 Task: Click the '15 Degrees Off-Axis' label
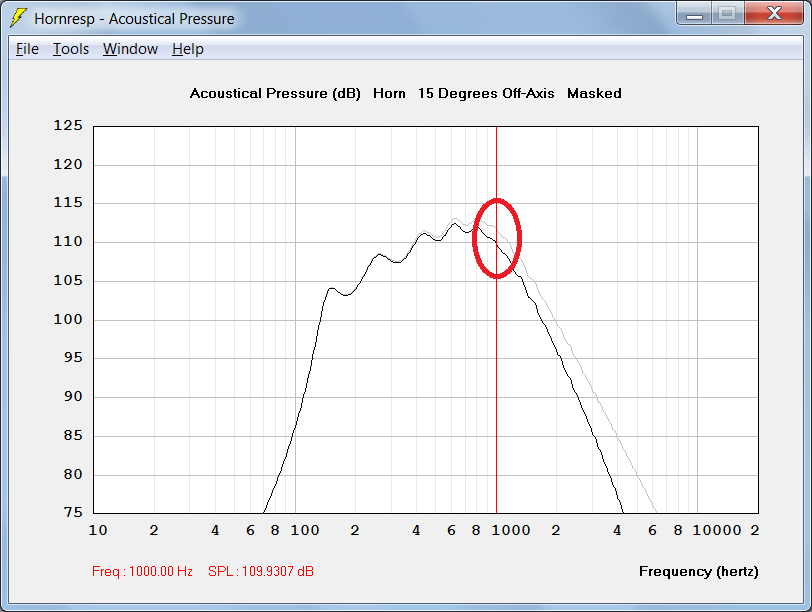pos(486,93)
